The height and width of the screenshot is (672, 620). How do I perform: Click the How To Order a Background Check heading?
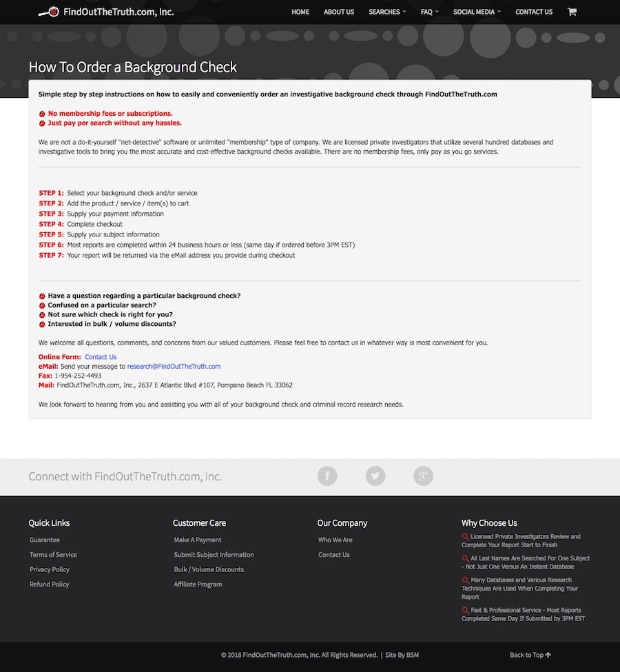[x=133, y=68]
